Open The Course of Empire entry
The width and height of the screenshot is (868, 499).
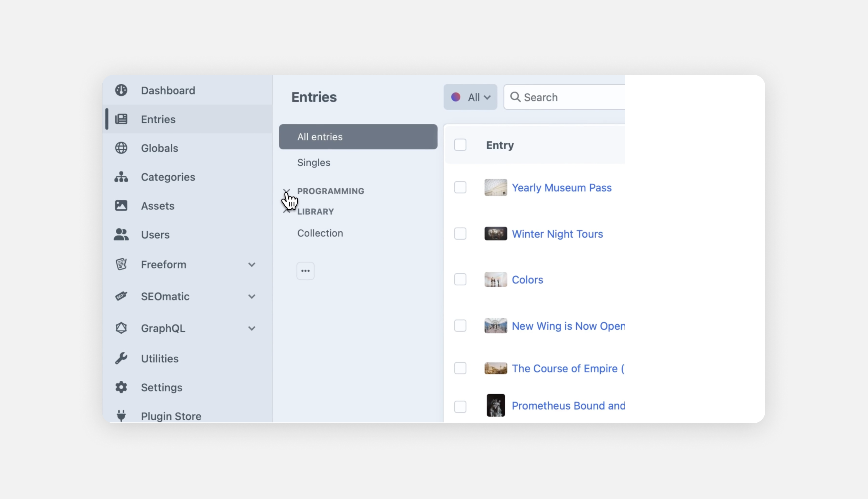point(568,368)
